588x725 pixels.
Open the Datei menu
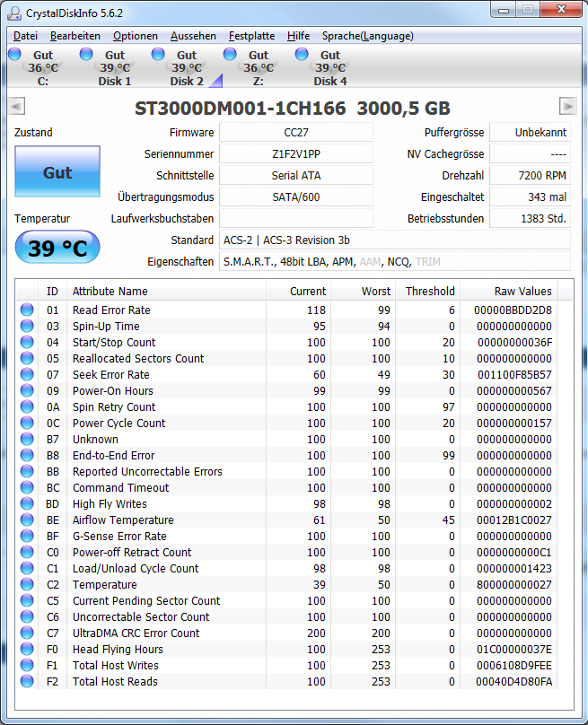[x=25, y=36]
